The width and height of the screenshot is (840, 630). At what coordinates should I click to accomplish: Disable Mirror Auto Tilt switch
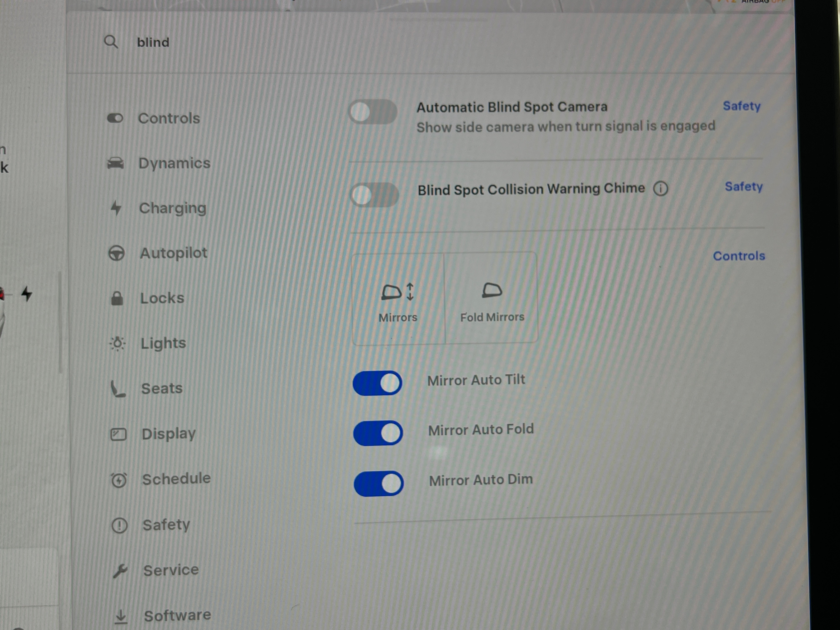point(377,383)
